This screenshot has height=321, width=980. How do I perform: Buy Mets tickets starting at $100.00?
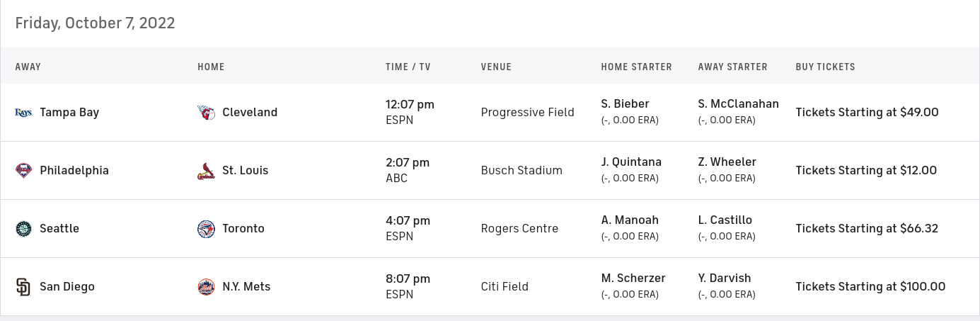click(870, 286)
